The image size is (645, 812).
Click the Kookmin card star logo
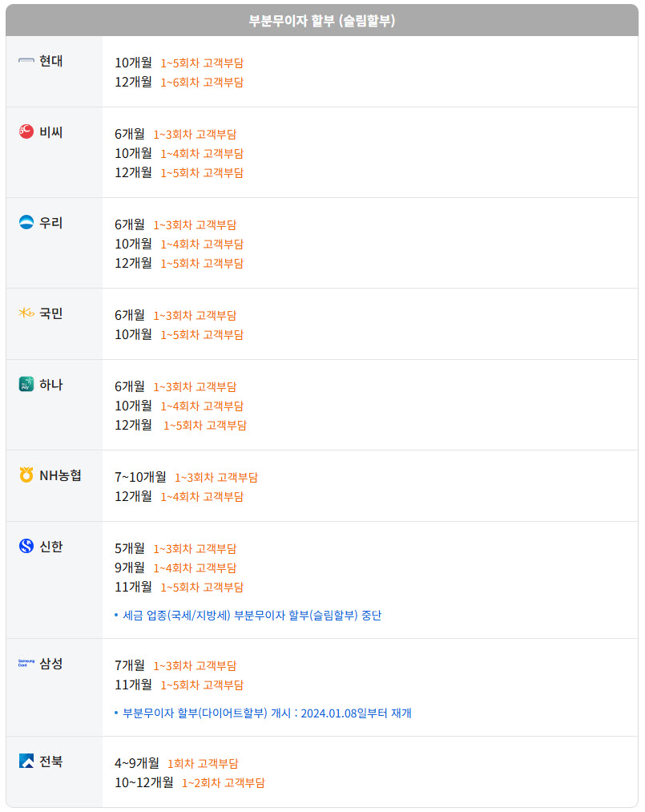(x=26, y=313)
